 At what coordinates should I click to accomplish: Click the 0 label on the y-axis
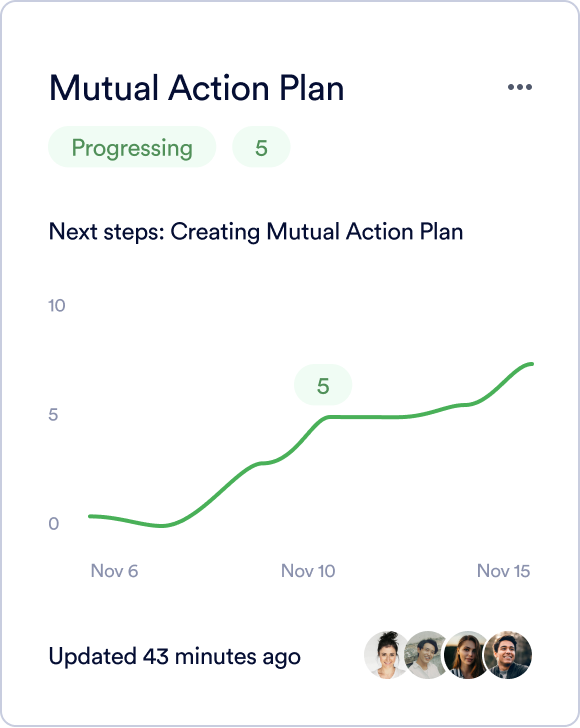53,524
